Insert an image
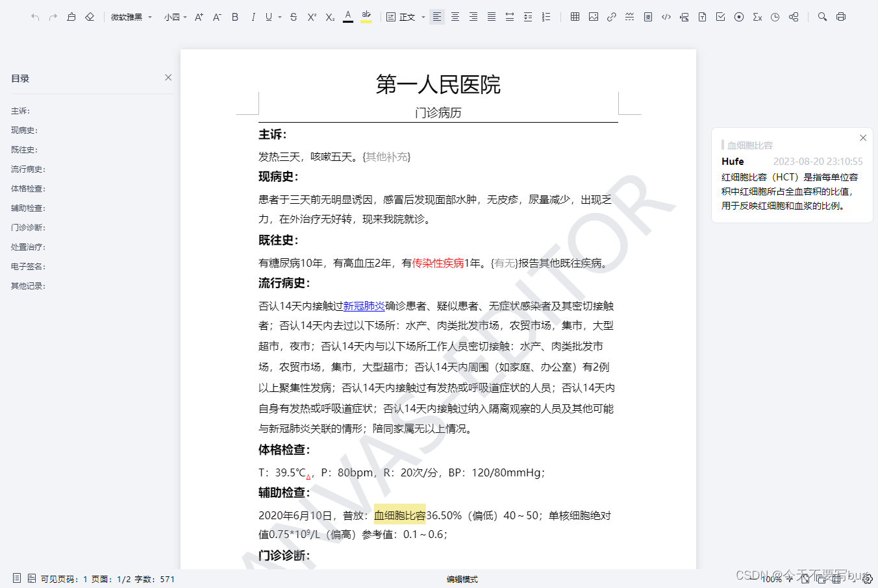 (594, 17)
